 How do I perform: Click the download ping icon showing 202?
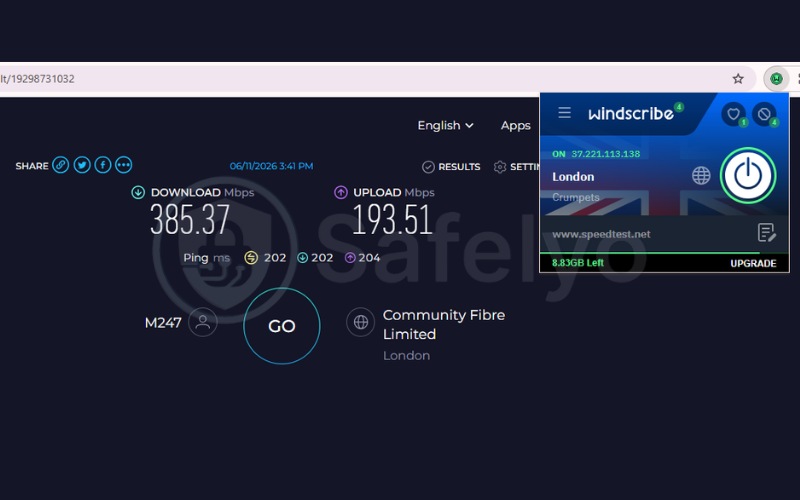(303, 258)
